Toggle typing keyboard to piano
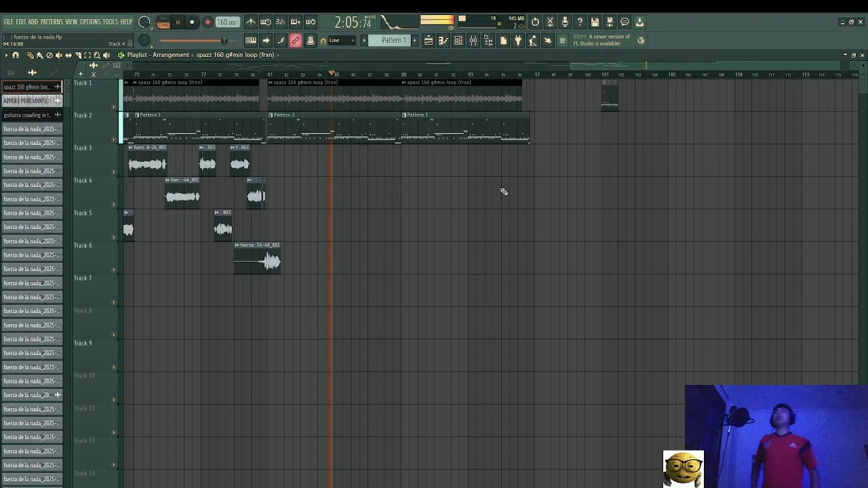The image size is (868, 488). [251, 41]
